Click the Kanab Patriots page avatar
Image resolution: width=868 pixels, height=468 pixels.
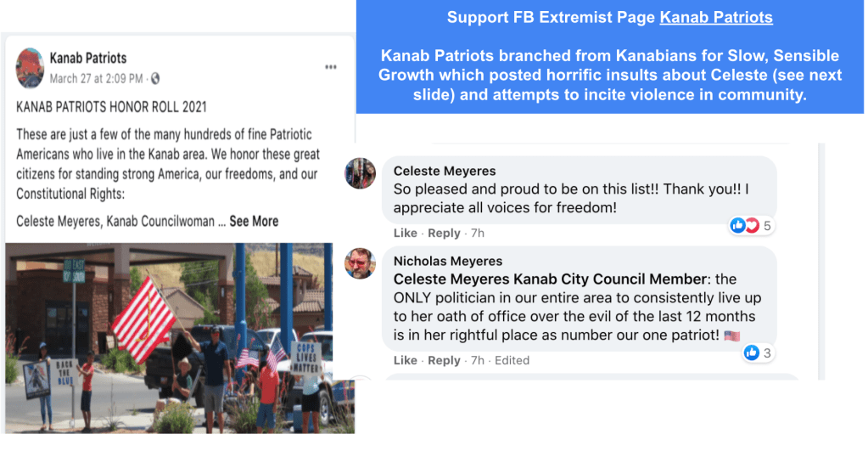tap(30, 68)
